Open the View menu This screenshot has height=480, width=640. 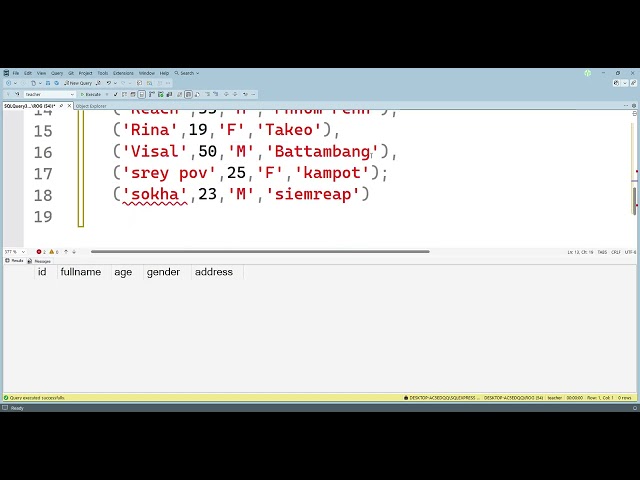pyautogui.click(x=41, y=73)
